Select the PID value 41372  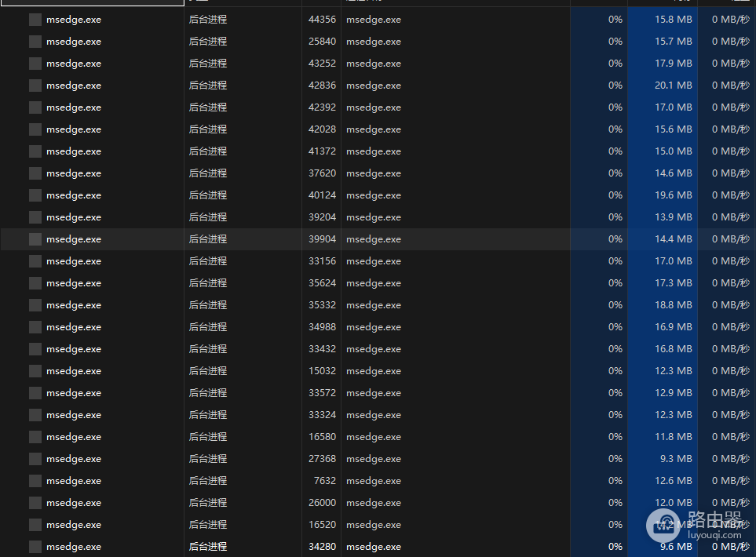tap(322, 151)
